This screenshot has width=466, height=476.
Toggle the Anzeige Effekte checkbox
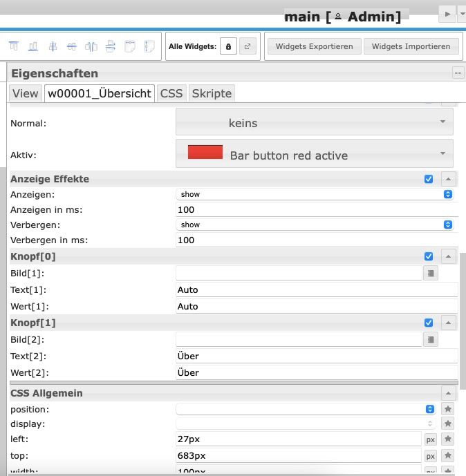(x=429, y=179)
